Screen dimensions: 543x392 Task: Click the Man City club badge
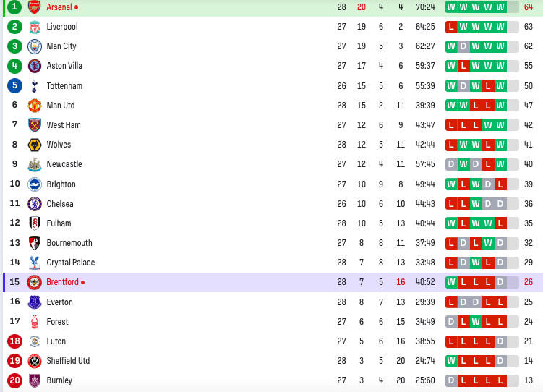(x=34, y=46)
